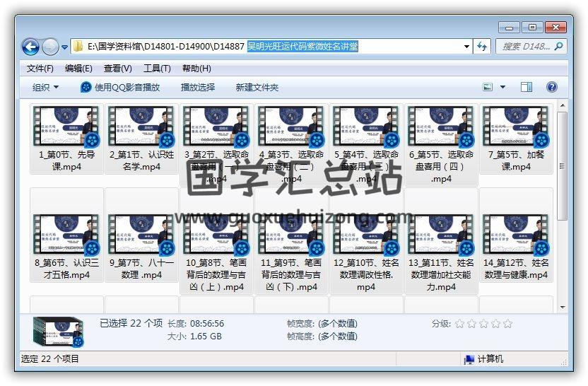Click file name 13_第11节、姓名数理增加社交能力.mp4

442,274
